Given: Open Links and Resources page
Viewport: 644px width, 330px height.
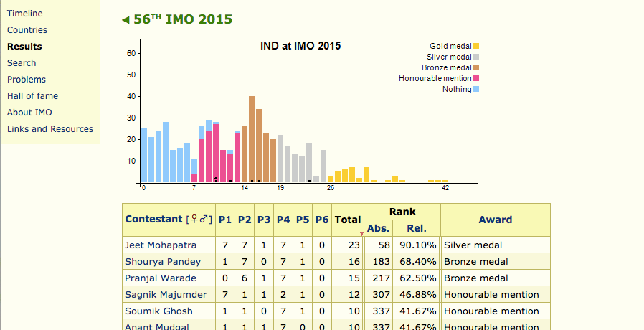Looking at the screenshot, I should [50, 129].
